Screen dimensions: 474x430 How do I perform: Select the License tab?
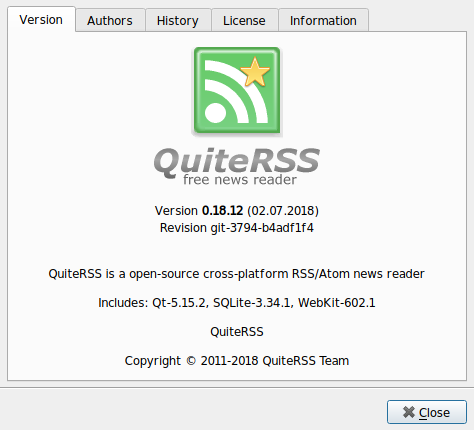pos(244,20)
